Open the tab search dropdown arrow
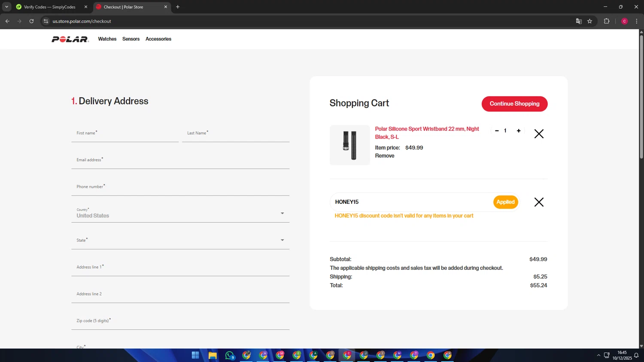 [6, 7]
